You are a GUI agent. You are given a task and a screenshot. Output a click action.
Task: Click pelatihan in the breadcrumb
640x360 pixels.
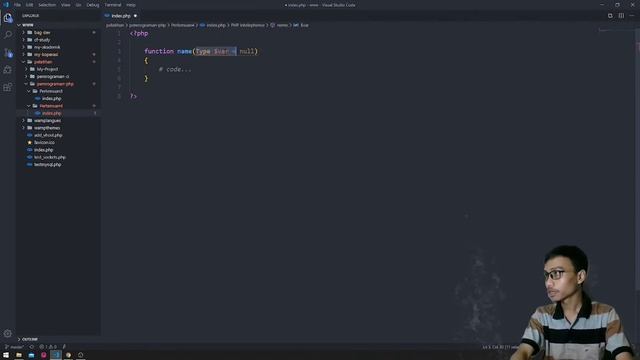click(x=115, y=25)
